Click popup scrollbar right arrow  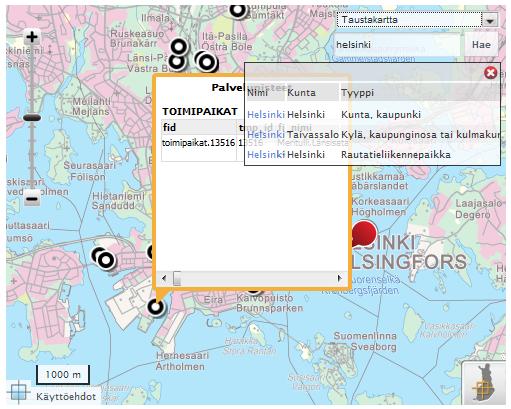pyautogui.click(x=339, y=278)
